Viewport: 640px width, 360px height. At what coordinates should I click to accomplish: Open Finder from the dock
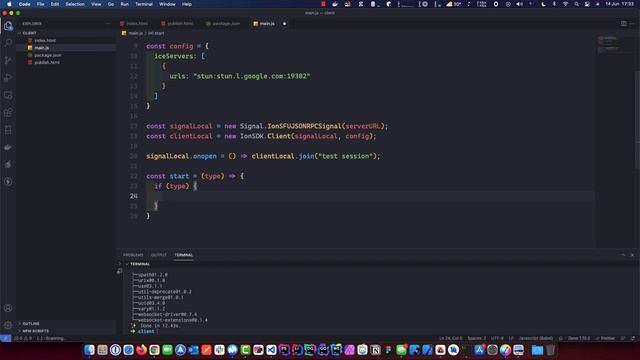(89, 350)
